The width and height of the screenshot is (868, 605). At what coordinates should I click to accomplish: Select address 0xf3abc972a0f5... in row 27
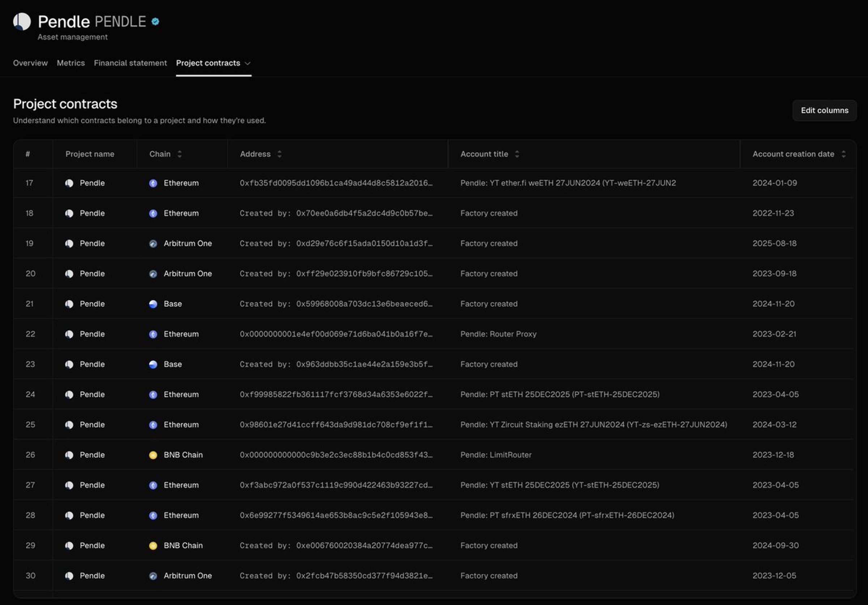[336, 485]
